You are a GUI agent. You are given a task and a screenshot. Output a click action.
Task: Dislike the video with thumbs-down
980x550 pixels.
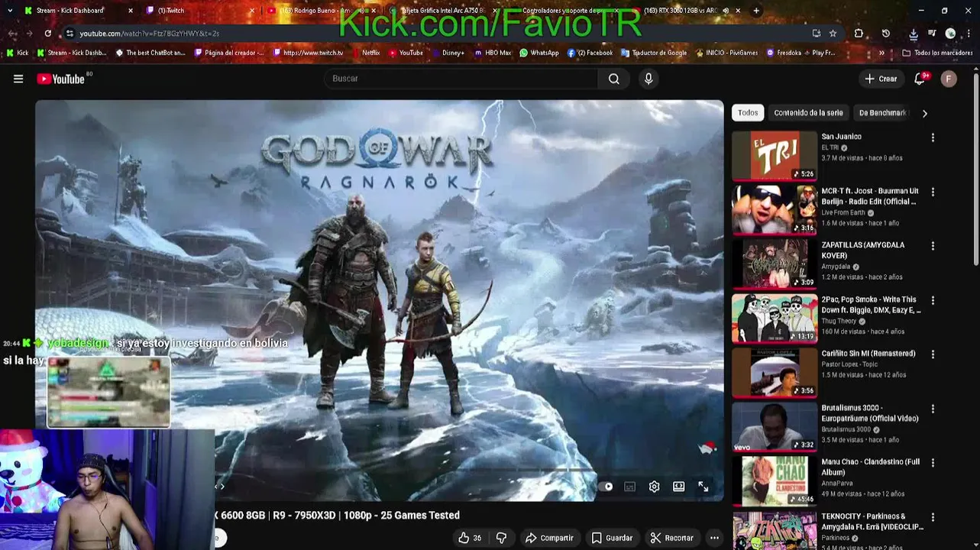click(501, 538)
